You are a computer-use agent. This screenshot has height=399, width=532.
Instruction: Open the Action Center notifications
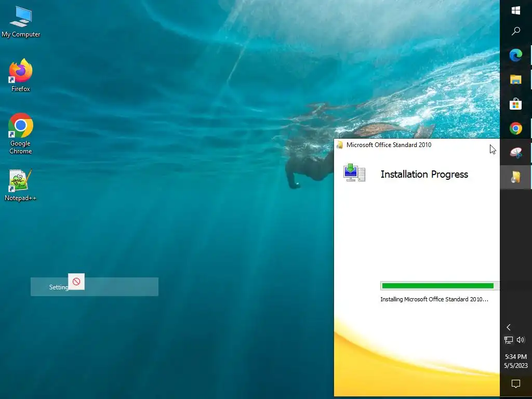coord(516,384)
